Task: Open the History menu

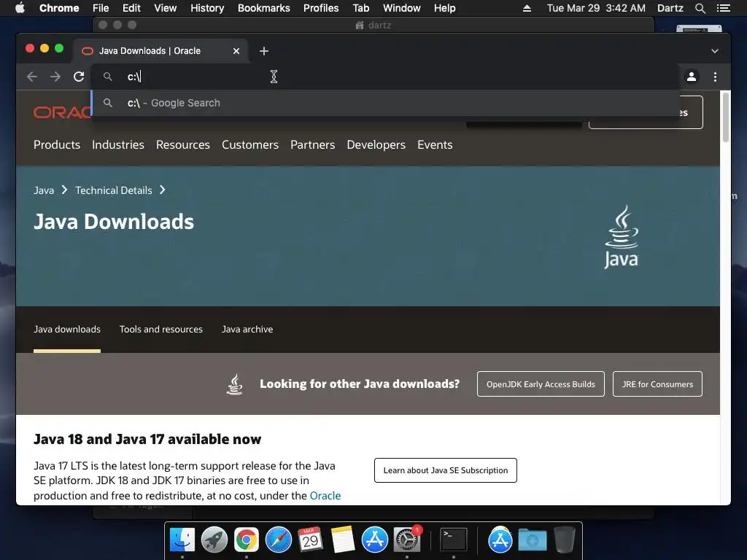Action: [x=207, y=8]
